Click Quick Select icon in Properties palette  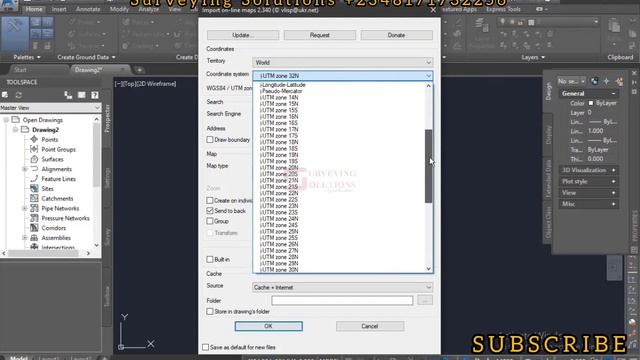pos(620,81)
